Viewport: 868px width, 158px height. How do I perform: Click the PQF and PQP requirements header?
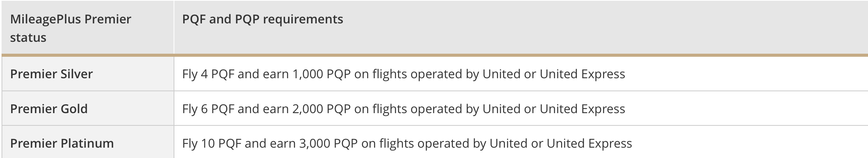click(x=263, y=19)
